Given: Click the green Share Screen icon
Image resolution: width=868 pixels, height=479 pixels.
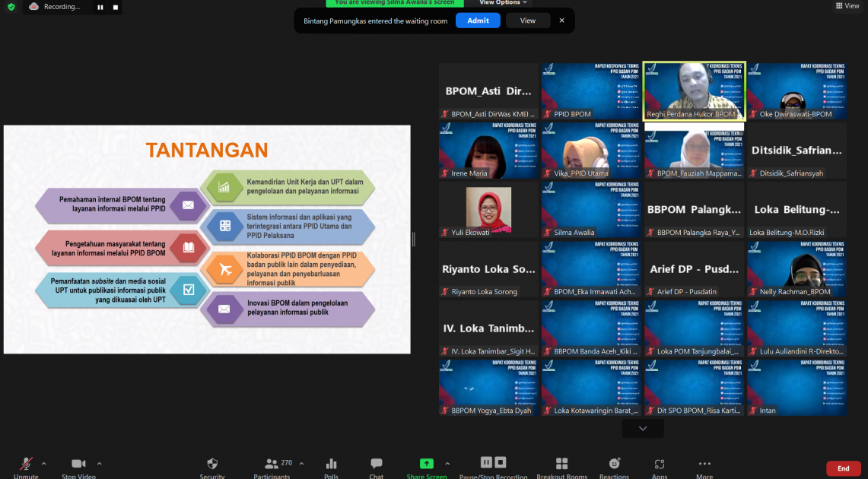Looking at the screenshot, I should (x=426, y=465).
